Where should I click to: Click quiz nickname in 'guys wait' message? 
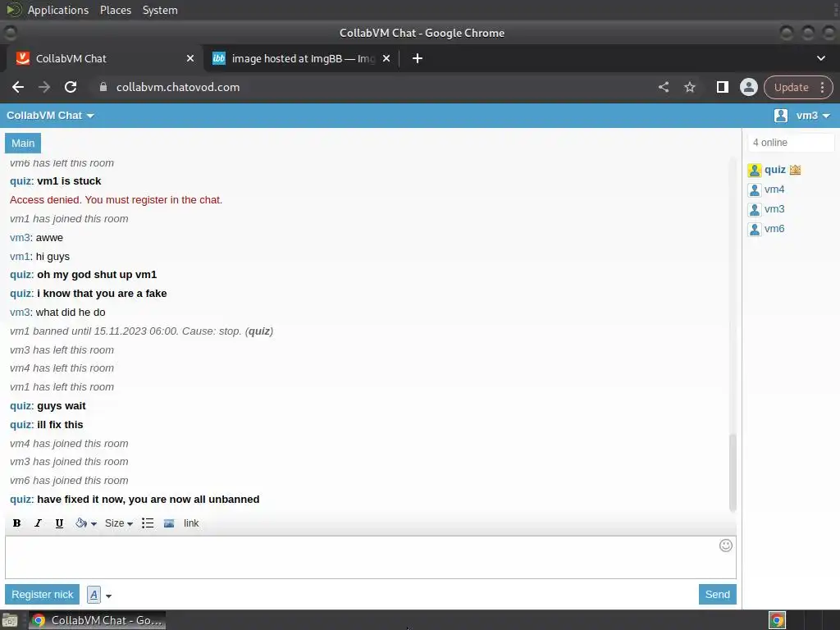pyautogui.click(x=21, y=406)
